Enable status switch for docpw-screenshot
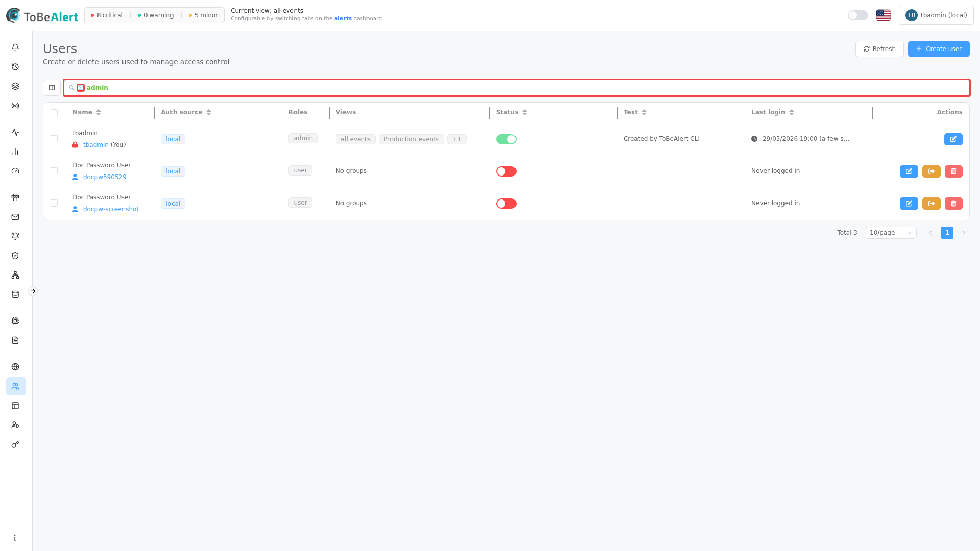This screenshot has width=980, height=551. pyautogui.click(x=506, y=204)
